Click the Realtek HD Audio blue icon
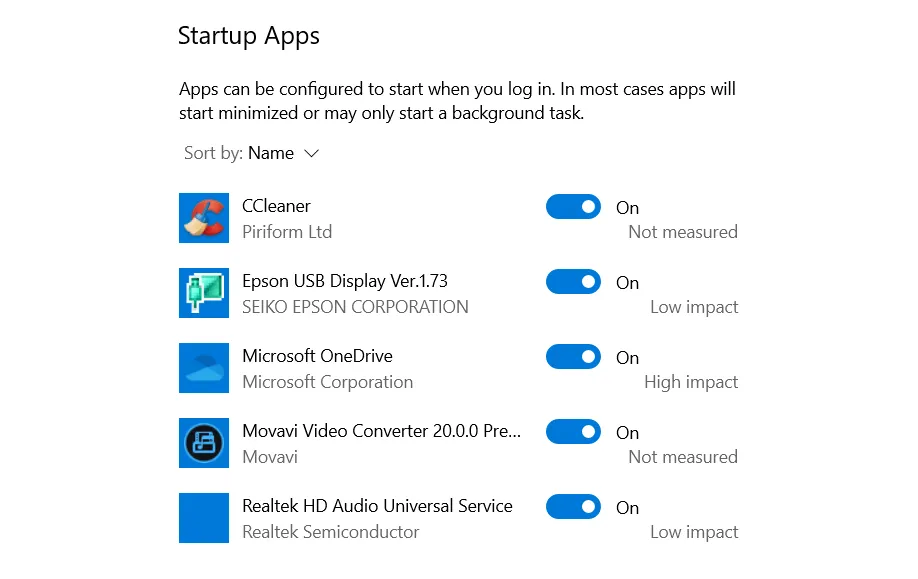Screen dimensions: 918x579 [204, 518]
